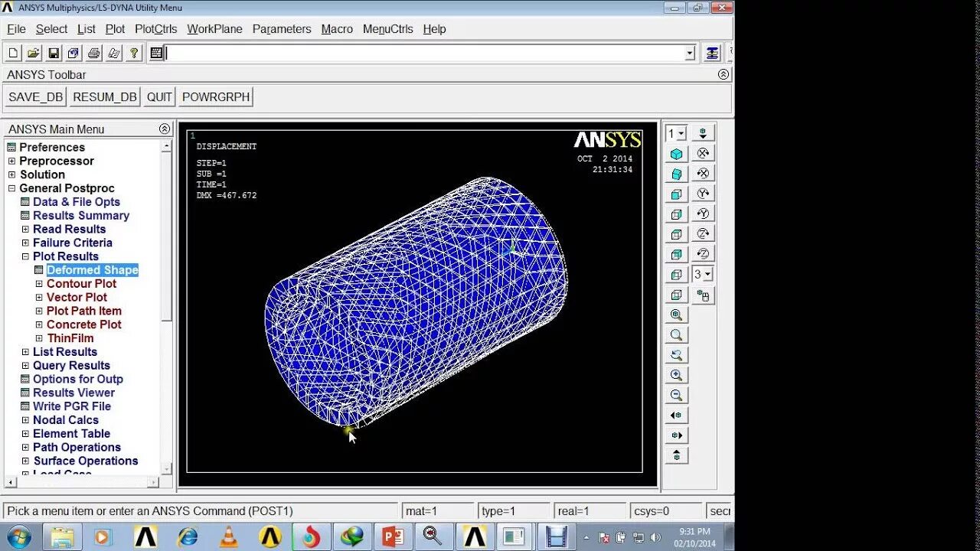This screenshot has width=980, height=551.
Task: Rotate model about -X axis
Action: pyautogui.click(x=703, y=174)
